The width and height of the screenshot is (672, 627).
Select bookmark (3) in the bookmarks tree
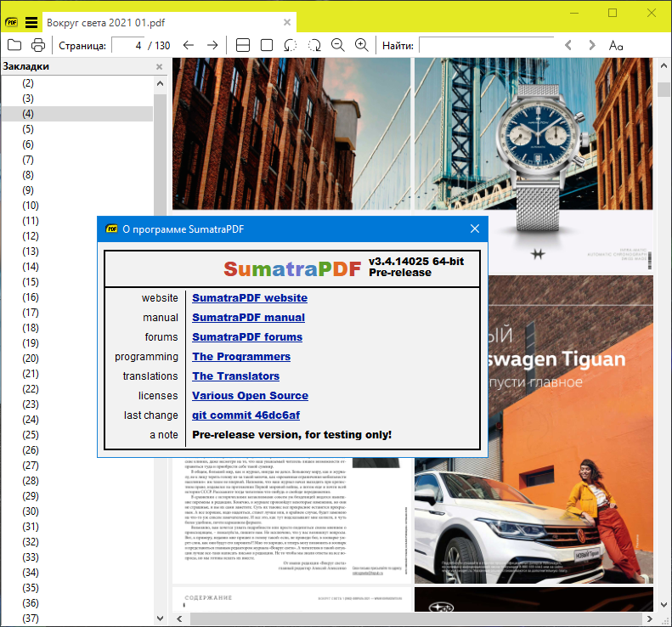point(28,99)
